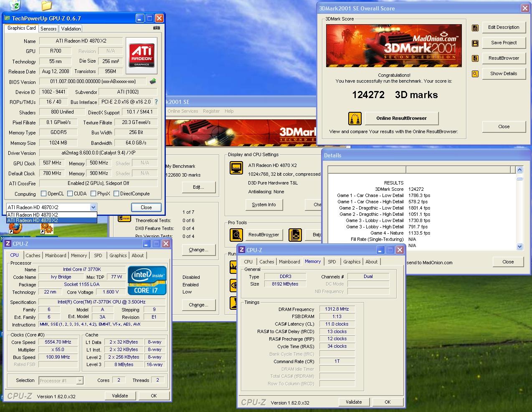Click the Show Details button
The width and height of the screenshot is (532, 412).
(504, 73)
